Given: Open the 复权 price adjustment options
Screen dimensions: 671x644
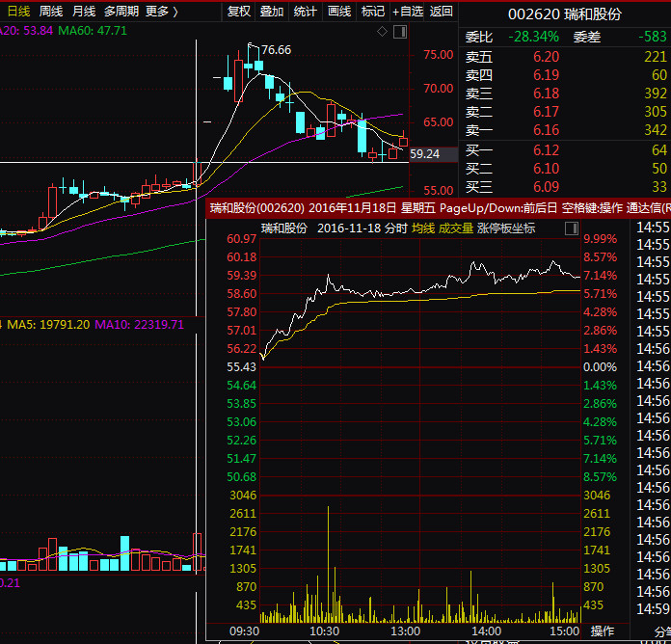Looking at the screenshot, I should pos(239,12).
